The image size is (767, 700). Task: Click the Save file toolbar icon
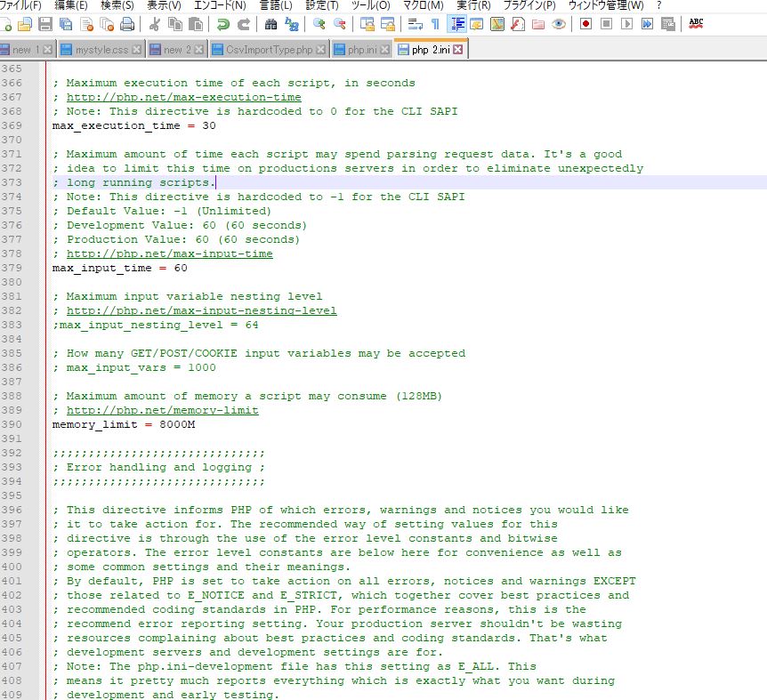(44, 24)
